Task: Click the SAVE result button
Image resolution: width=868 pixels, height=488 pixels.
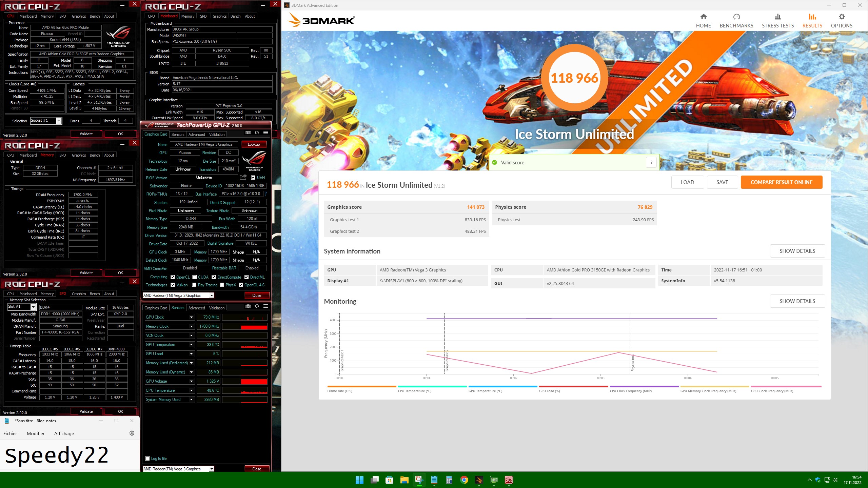Action: 722,182
